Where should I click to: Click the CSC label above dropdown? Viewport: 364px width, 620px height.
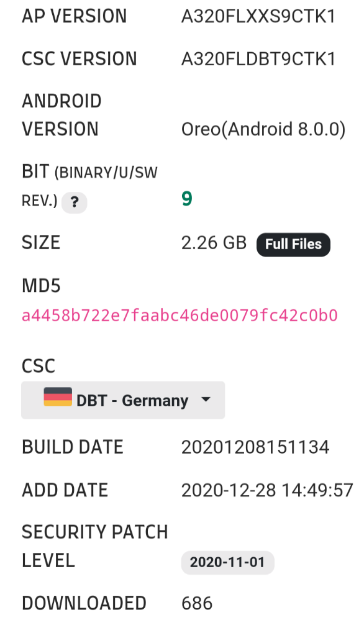(39, 366)
